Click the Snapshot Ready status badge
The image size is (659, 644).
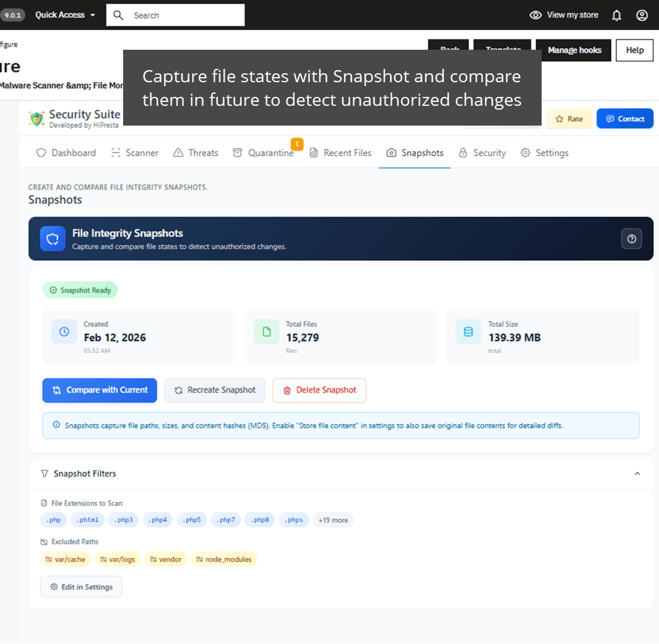pyautogui.click(x=80, y=291)
